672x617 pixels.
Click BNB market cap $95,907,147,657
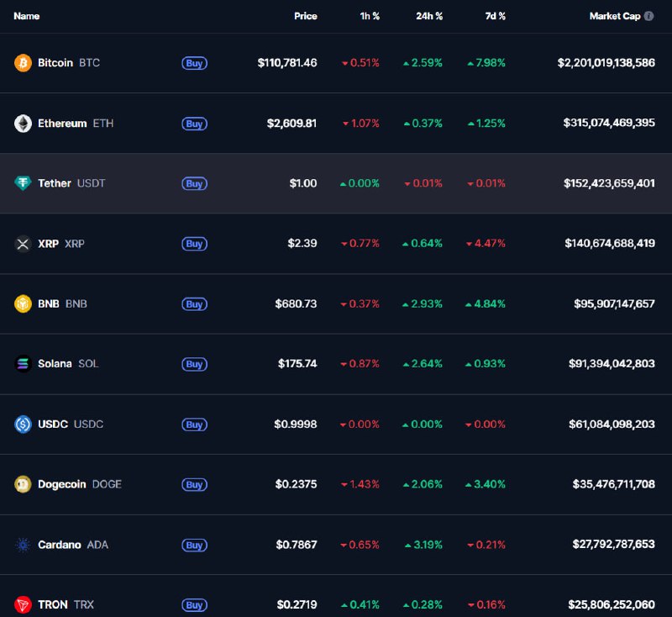[x=615, y=304]
